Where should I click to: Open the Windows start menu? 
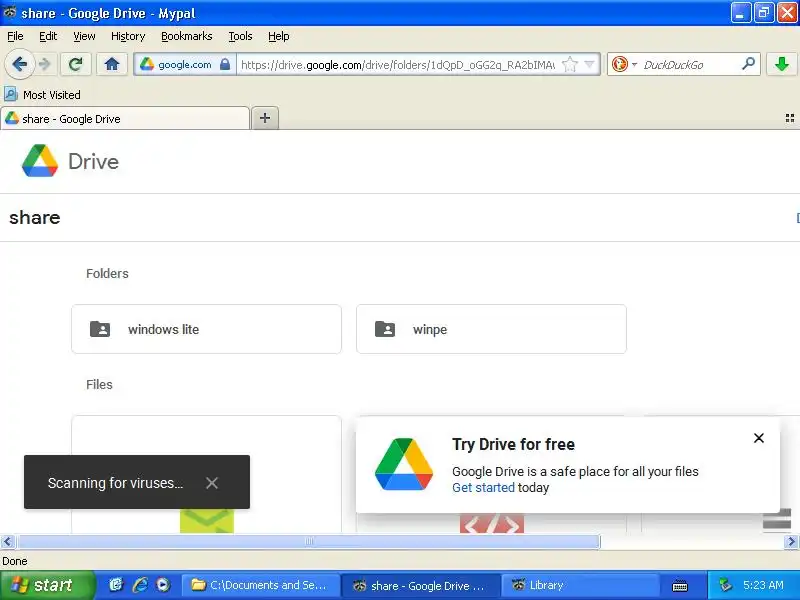point(46,585)
